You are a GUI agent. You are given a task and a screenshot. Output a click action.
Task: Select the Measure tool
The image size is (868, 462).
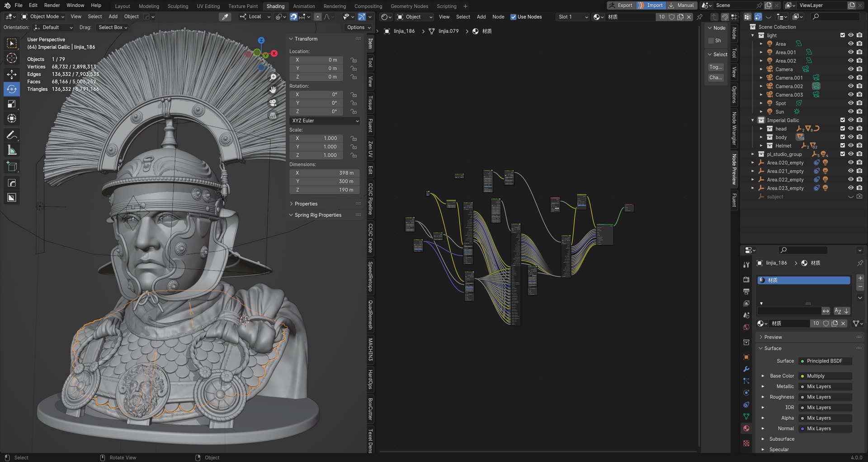[x=12, y=150]
